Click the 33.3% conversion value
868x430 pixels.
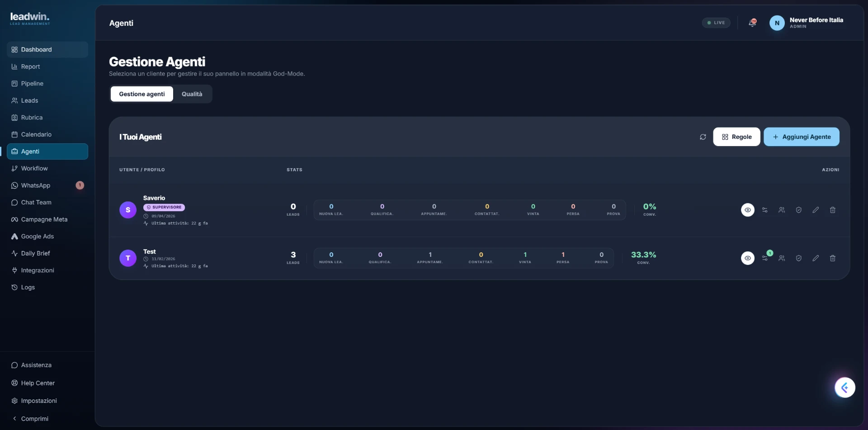coord(644,255)
